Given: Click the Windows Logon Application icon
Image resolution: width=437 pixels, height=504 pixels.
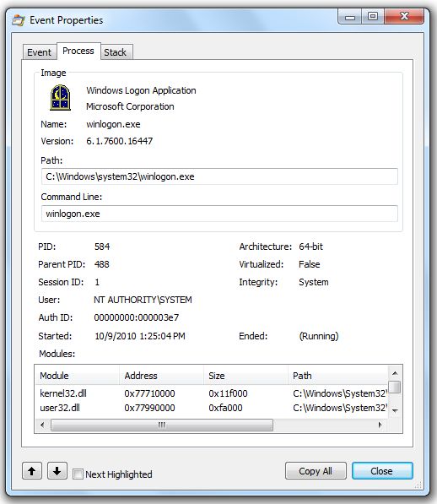Looking at the screenshot, I should pyautogui.click(x=61, y=98).
